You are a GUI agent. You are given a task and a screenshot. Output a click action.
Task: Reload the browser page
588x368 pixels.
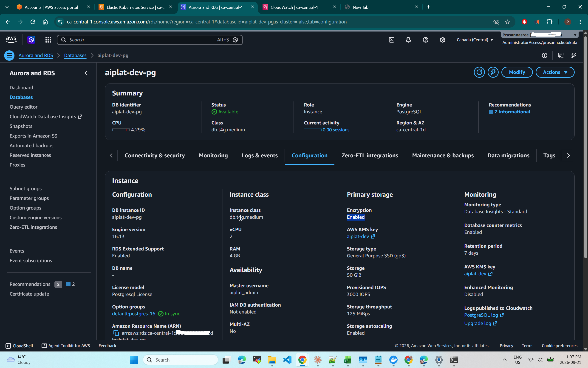(x=33, y=22)
